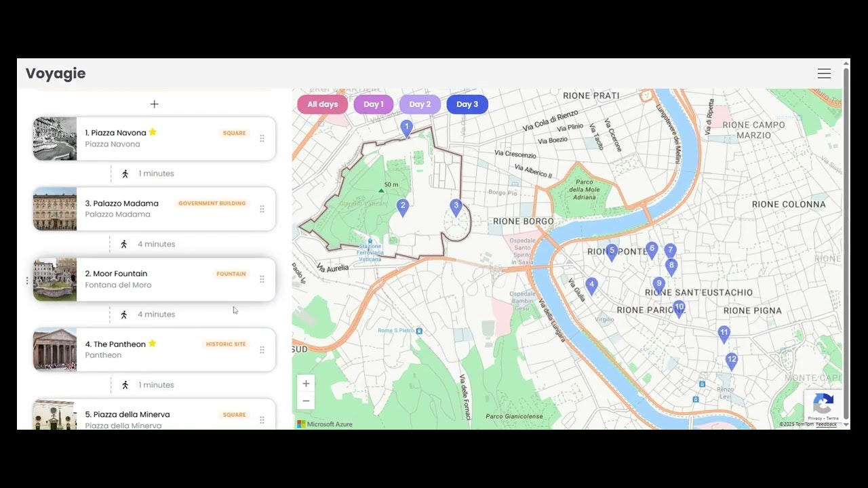868x488 pixels.
Task: Click 'Fontana del Moro' subtitle
Action: pyautogui.click(x=118, y=285)
